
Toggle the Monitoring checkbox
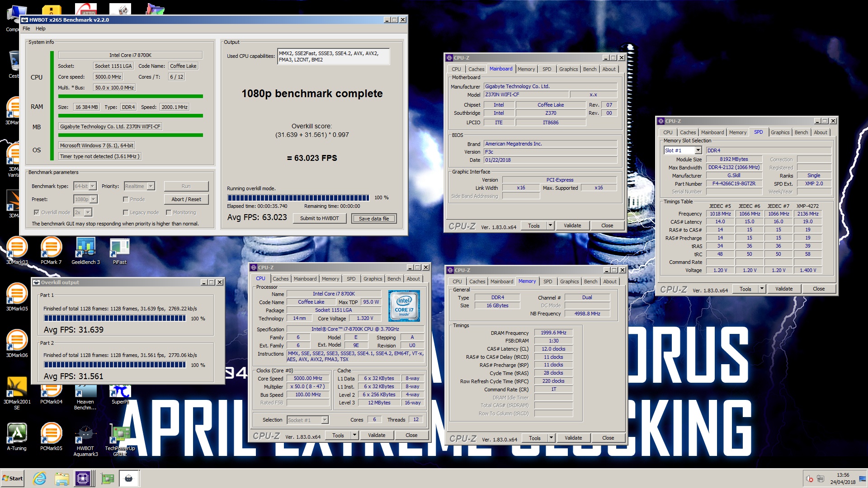click(x=168, y=212)
